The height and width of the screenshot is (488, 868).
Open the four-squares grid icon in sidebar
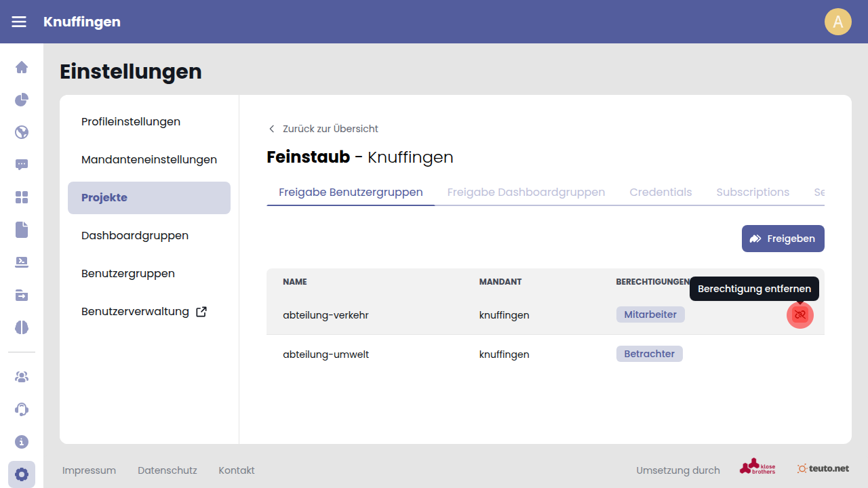click(x=22, y=197)
